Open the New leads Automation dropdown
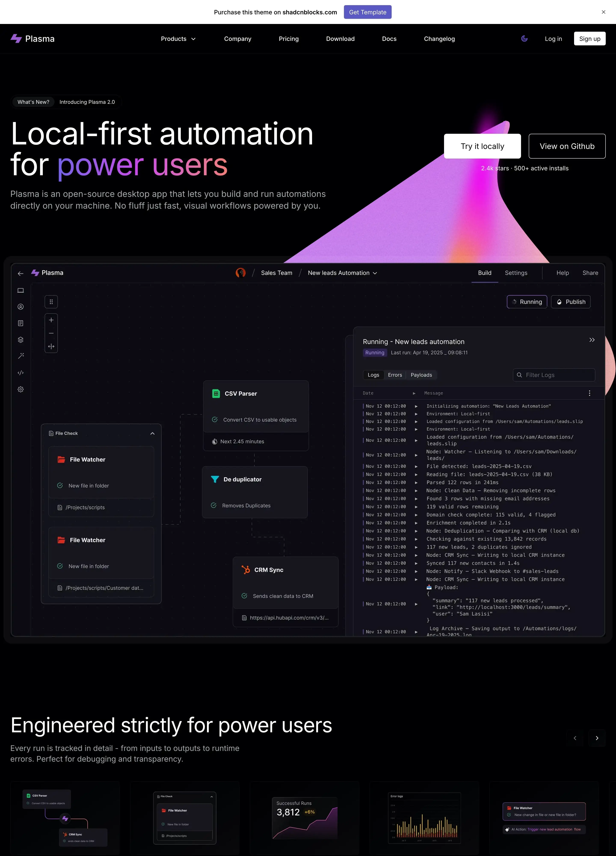Viewport: 616px width, 856px height. (342, 273)
